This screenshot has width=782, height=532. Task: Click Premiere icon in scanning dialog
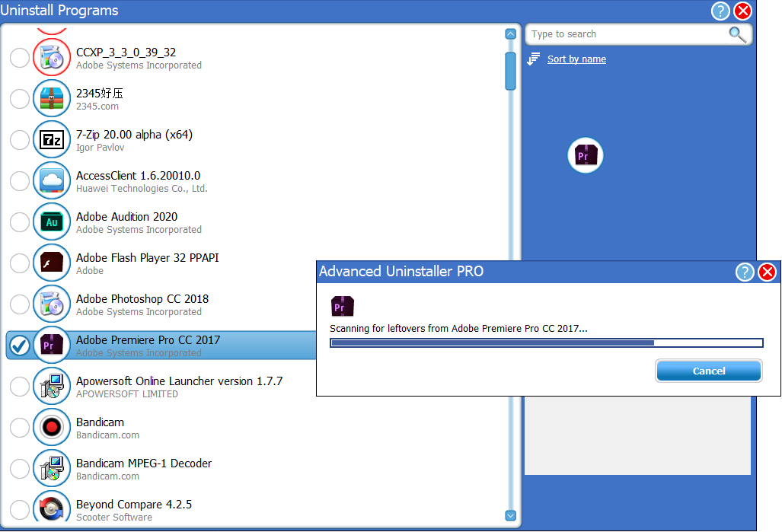[343, 306]
